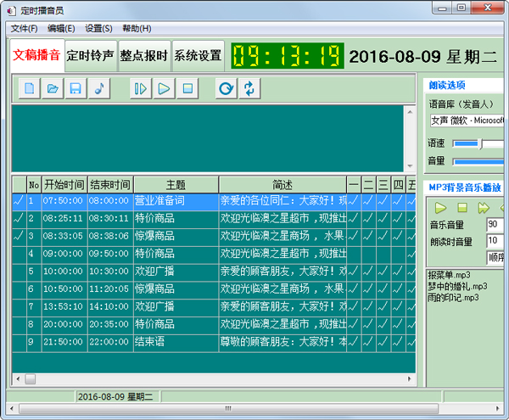Toggle the enabled checkmark for row 1
The height and width of the screenshot is (420, 509).
pos(19,201)
